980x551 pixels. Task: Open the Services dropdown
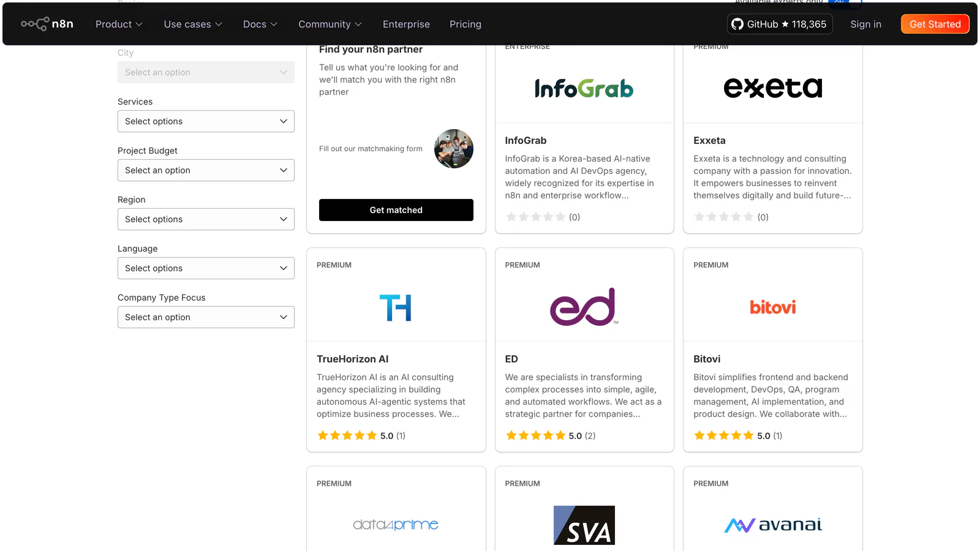click(206, 121)
